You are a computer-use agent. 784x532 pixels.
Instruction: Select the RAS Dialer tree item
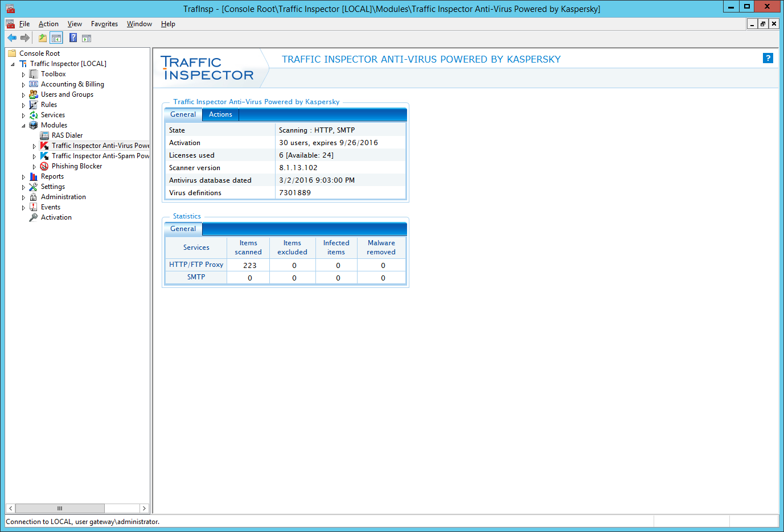pos(67,135)
